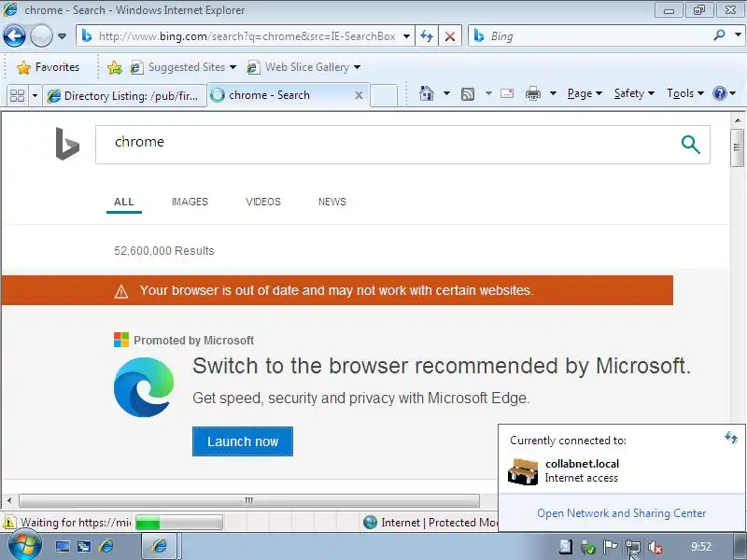Expand the tab list dropdown arrow
The width and height of the screenshot is (747, 560).
point(35,96)
